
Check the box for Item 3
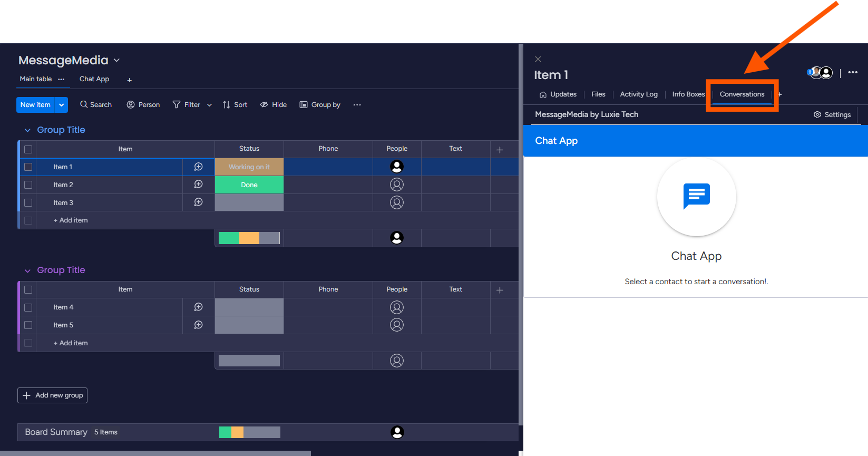[28, 202]
